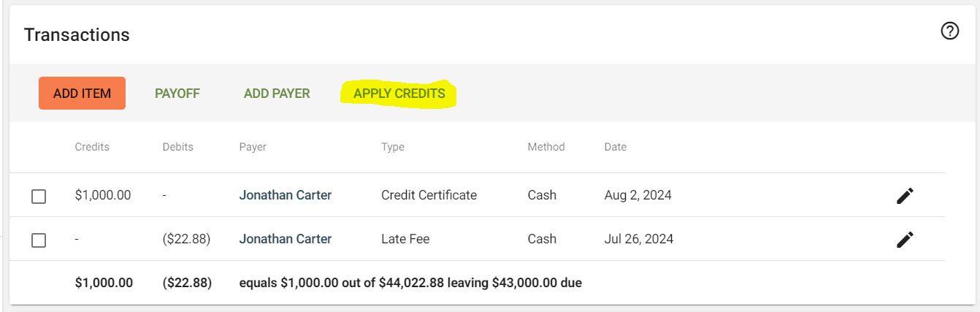Image resolution: width=980 pixels, height=312 pixels.
Task: Click the Date column header
Action: 616,147
